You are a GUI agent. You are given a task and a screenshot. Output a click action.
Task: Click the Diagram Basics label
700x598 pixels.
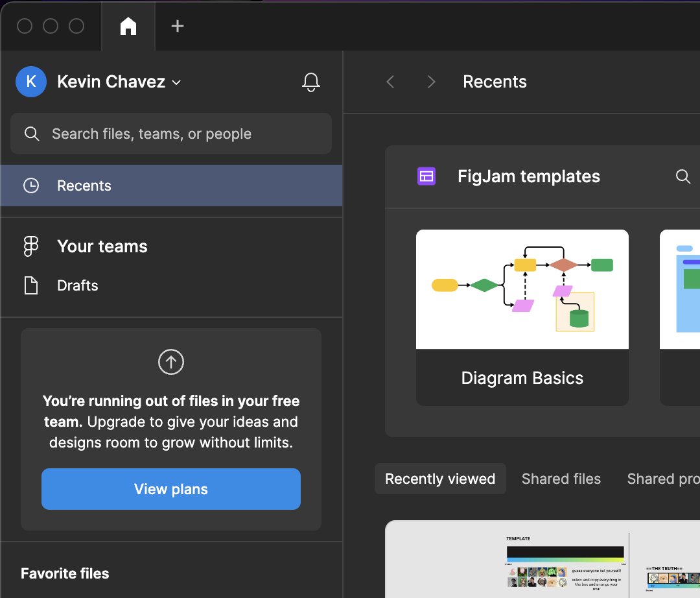522,378
